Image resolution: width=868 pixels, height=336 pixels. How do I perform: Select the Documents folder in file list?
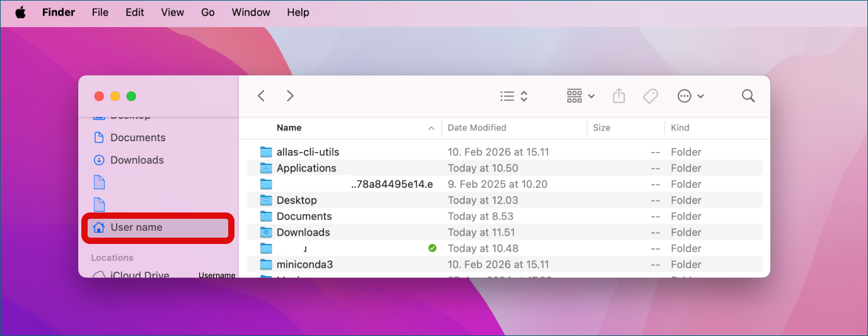coord(504,217)
